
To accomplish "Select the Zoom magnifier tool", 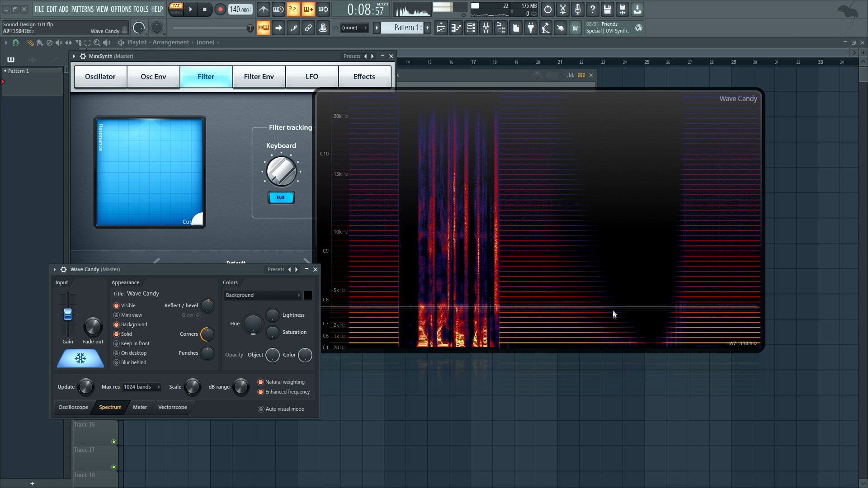I will [x=97, y=43].
